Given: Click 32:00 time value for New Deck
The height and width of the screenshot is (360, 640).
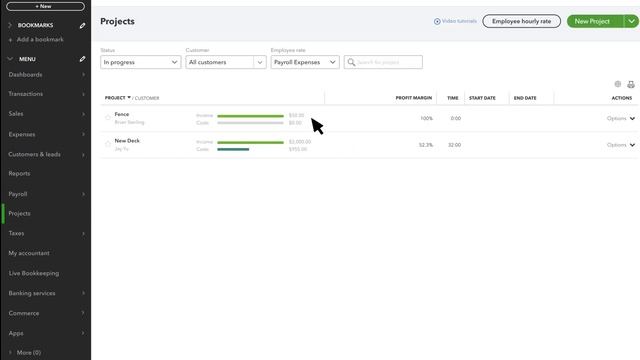Looking at the screenshot, I should click(x=455, y=145).
